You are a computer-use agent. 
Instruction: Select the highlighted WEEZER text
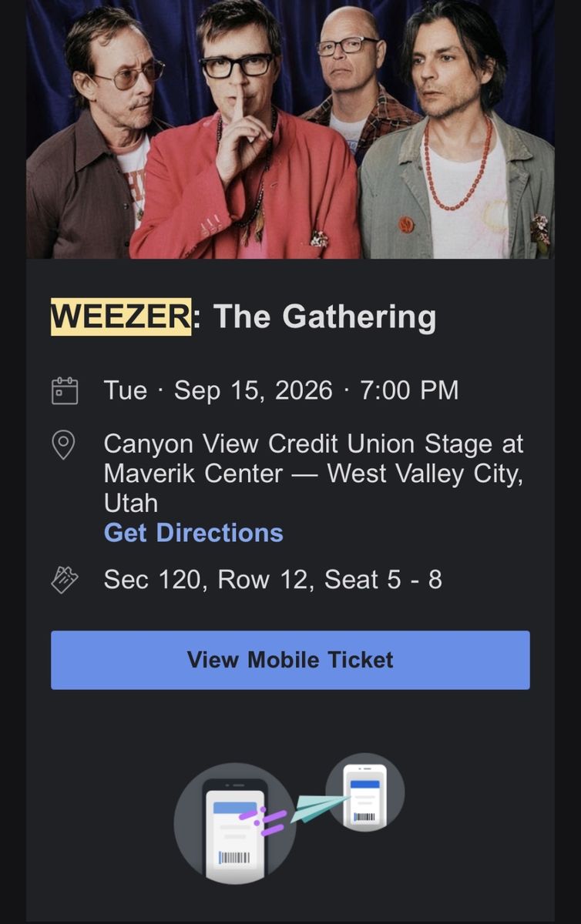click(x=121, y=316)
